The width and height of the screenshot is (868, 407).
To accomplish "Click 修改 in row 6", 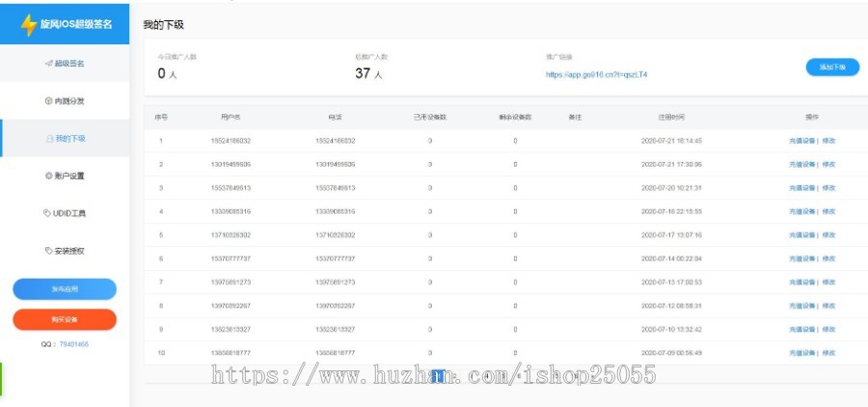I will click(828, 258).
